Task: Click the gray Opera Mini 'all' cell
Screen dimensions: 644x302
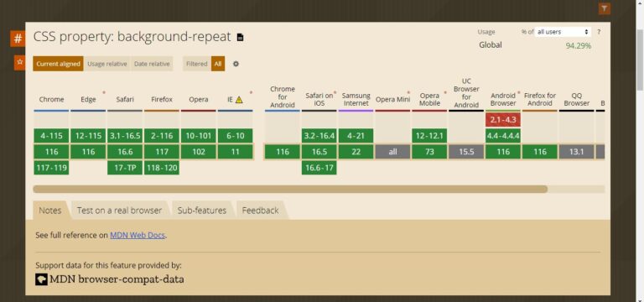Action: [392, 152]
